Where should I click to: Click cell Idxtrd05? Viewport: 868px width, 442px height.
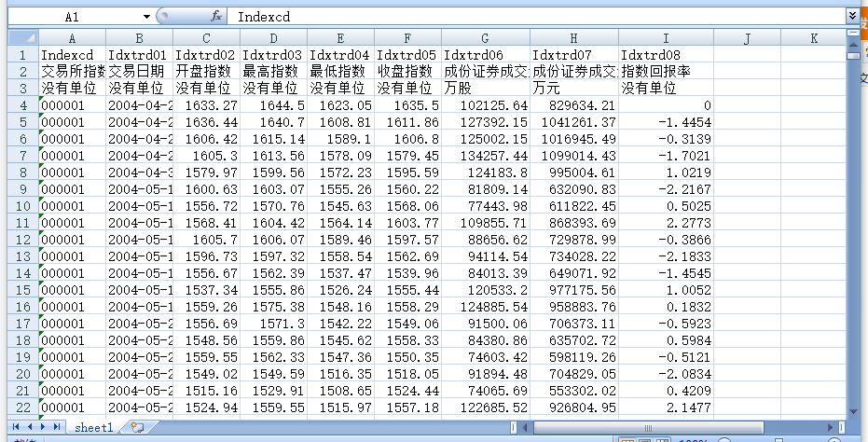408,55
